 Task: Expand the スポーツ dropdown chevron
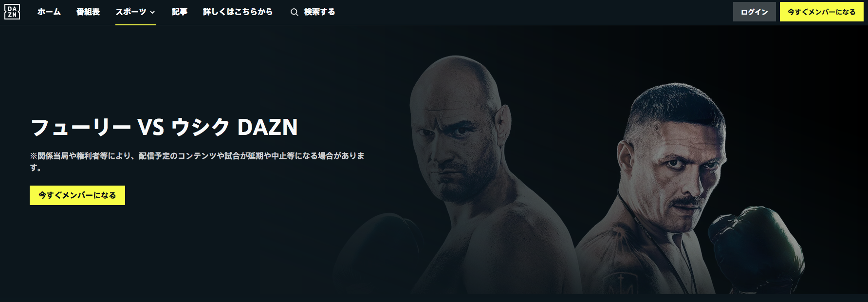point(152,12)
